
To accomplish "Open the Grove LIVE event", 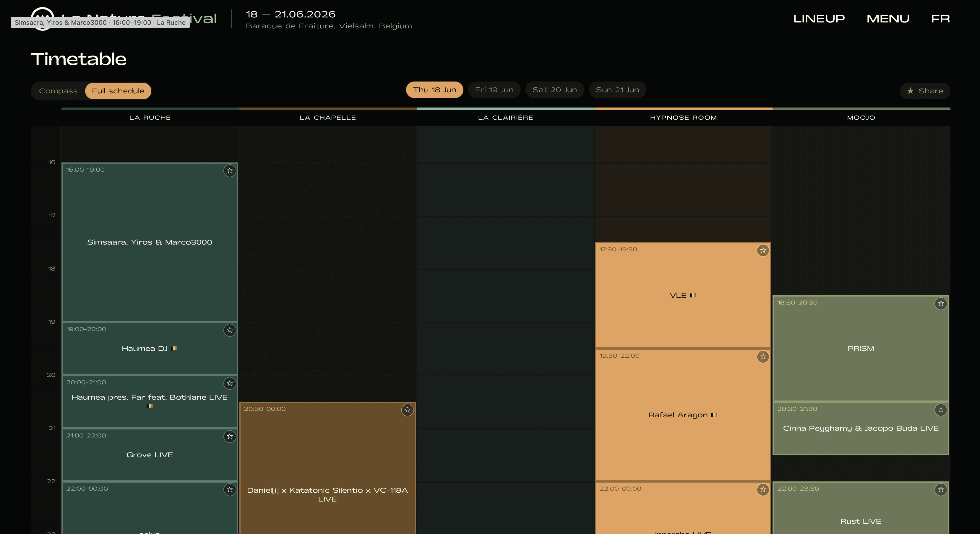I will [150, 455].
